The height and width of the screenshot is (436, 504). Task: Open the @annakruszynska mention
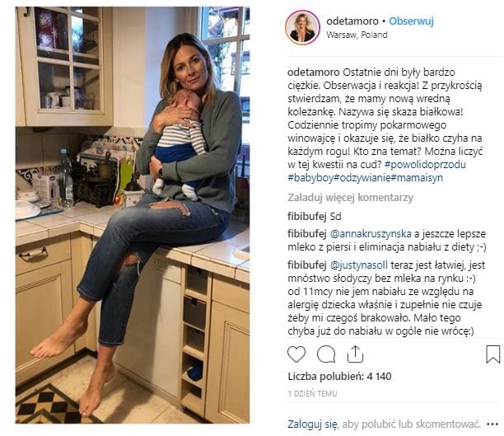(x=371, y=234)
